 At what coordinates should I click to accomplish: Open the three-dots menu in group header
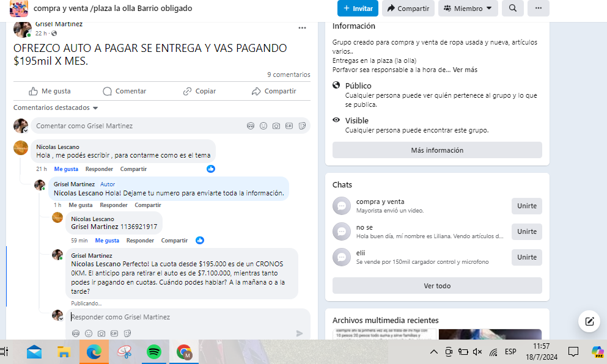pyautogui.click(x=538, y=9)
